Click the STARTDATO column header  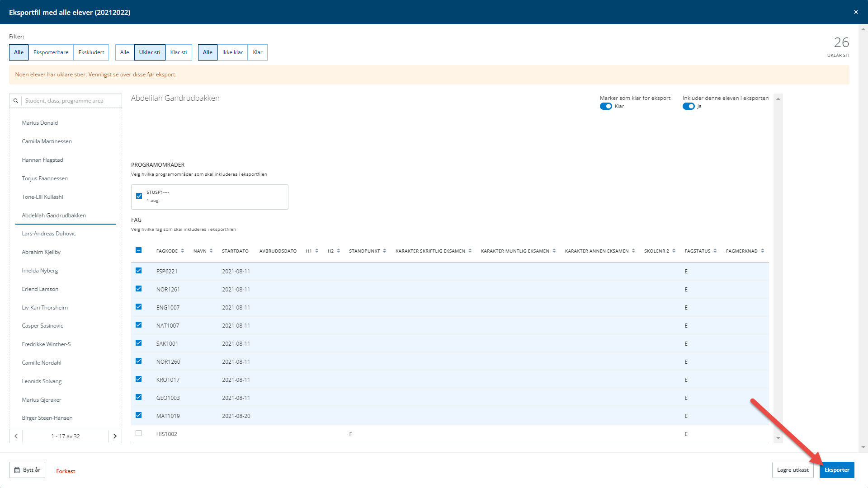[235, 251]
